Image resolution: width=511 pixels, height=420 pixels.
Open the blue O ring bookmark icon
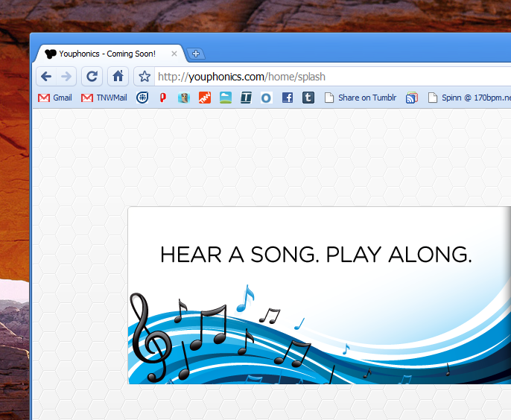[266, 98]
